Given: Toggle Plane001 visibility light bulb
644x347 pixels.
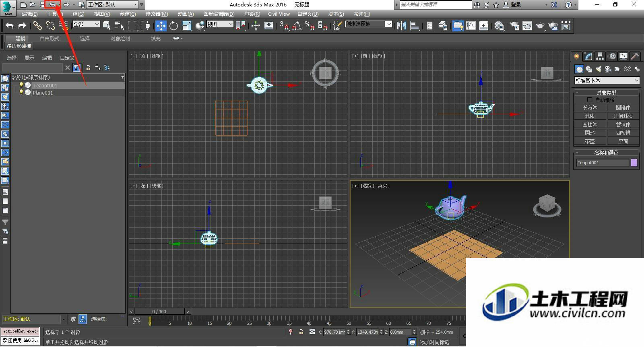Looking at the screenshot, I should 21,92.
